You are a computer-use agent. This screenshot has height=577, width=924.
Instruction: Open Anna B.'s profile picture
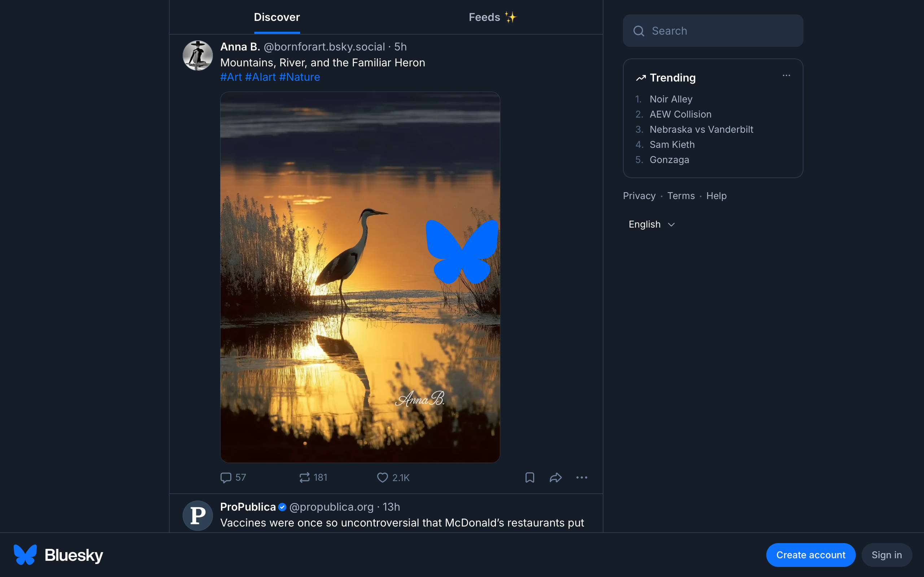(x=197, y=55)
